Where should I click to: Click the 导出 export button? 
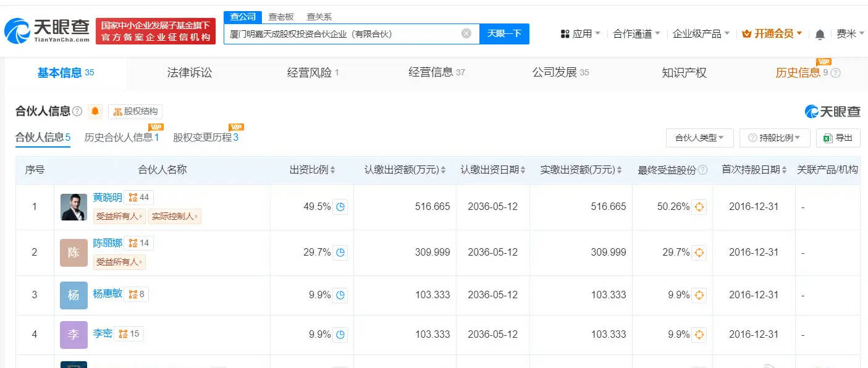pyautogui.click(x=838, y=138)
